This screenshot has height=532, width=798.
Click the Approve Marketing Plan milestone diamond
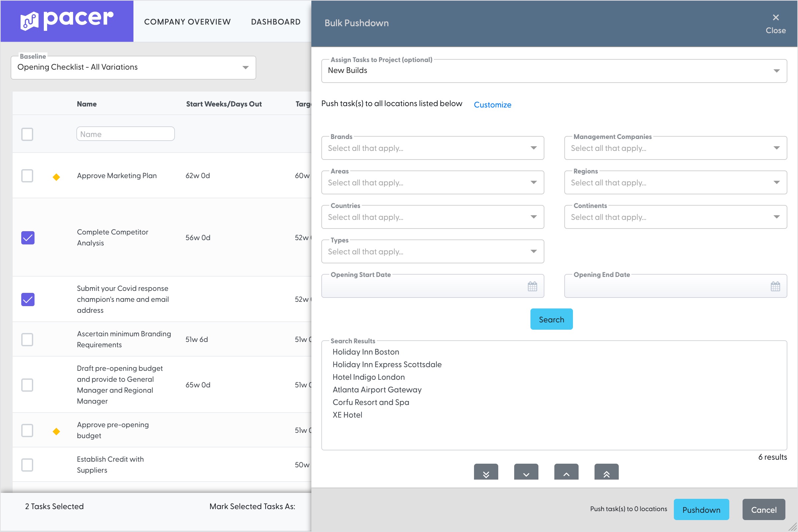(x=56, y=177)
